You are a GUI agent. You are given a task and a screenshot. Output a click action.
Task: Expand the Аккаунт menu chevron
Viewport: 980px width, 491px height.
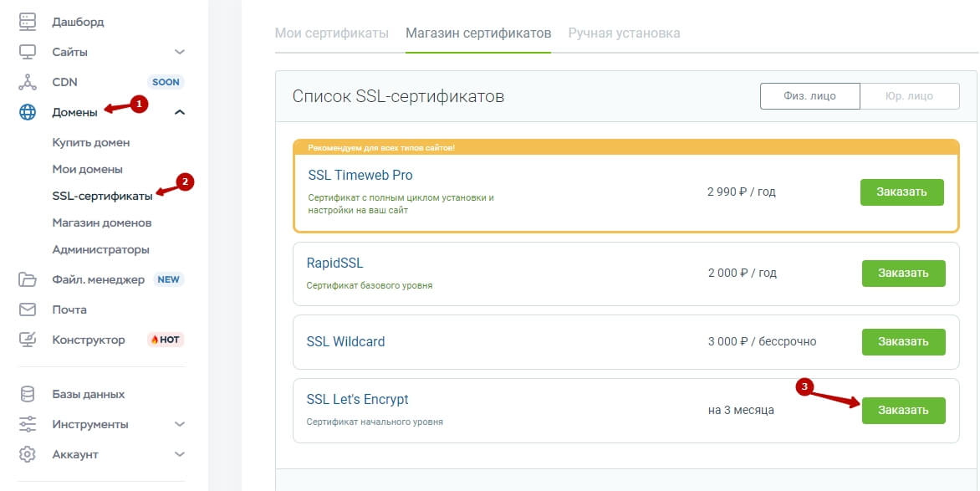[180, 454]
